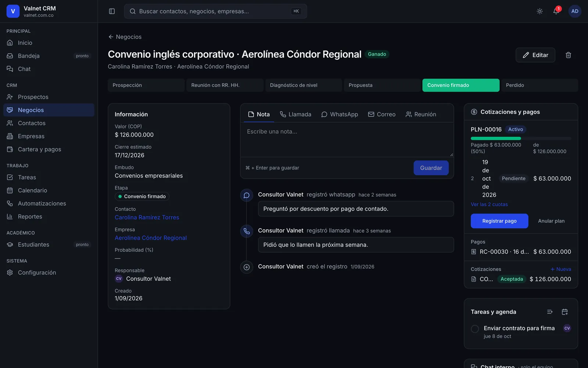Viewport: 588px width, 368px height.
Task: Set stage to Propuesta
Action: (382, 85)
